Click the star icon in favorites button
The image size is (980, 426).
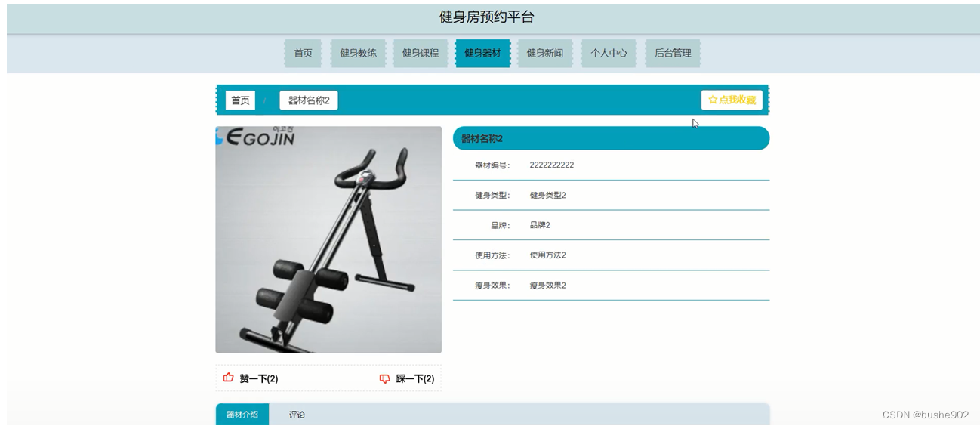coord(713,100)
